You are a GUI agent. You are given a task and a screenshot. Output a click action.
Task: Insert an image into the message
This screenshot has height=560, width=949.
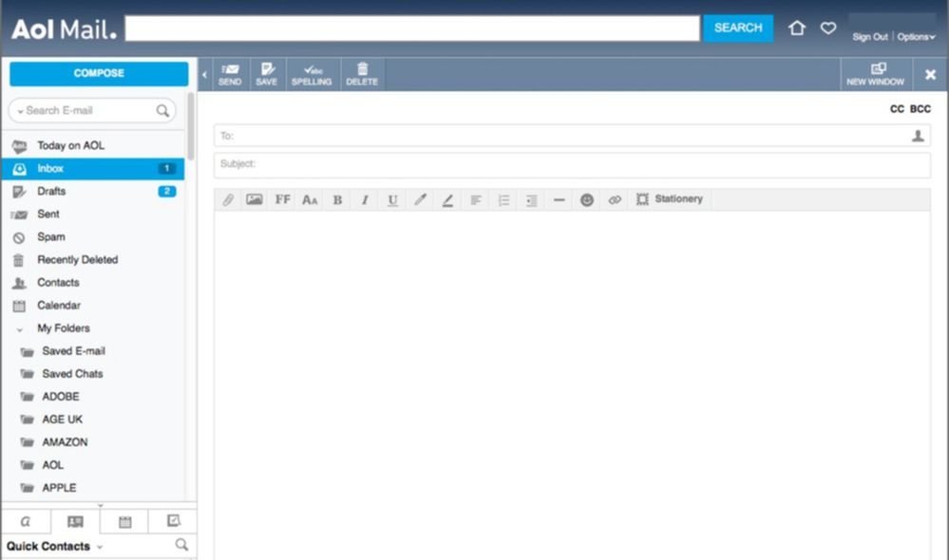[255, 199]
